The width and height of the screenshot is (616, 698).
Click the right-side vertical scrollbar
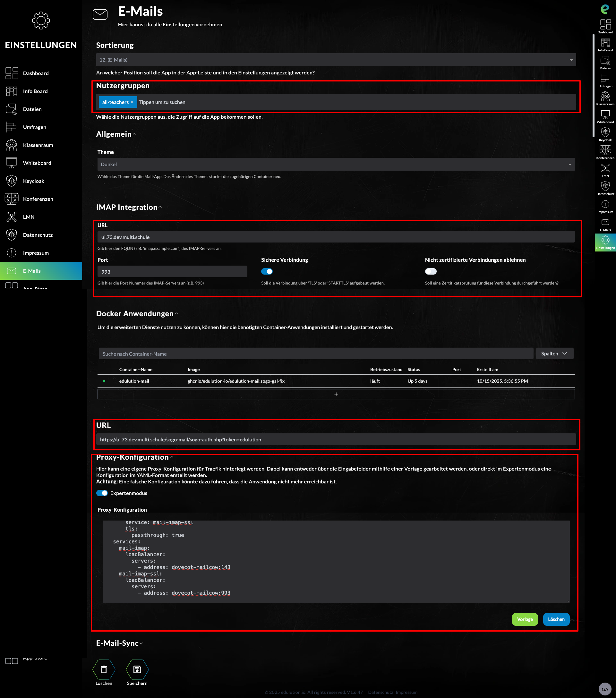(x=594, y=85)
